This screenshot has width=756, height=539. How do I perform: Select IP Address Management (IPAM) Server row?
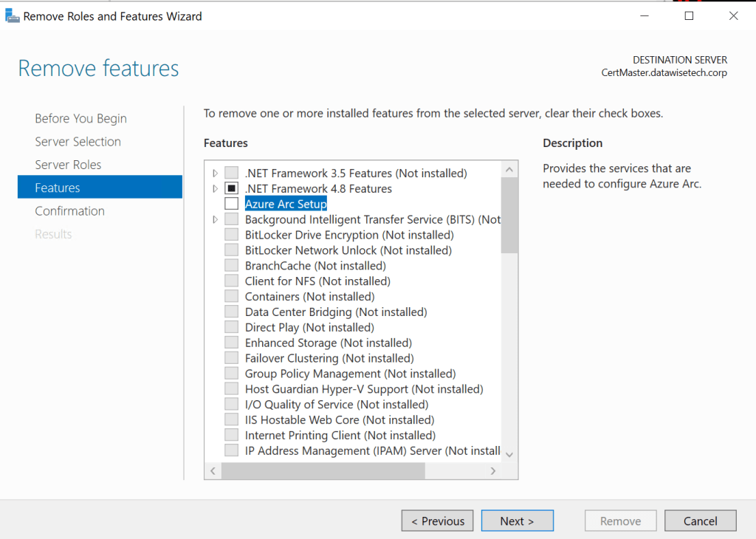click(x=373, y=451)
